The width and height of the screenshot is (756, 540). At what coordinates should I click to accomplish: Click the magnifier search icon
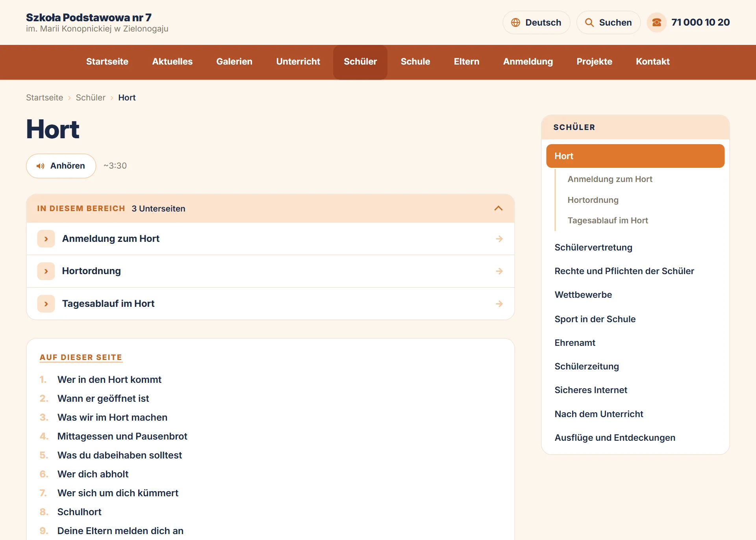tap(589, 22)
